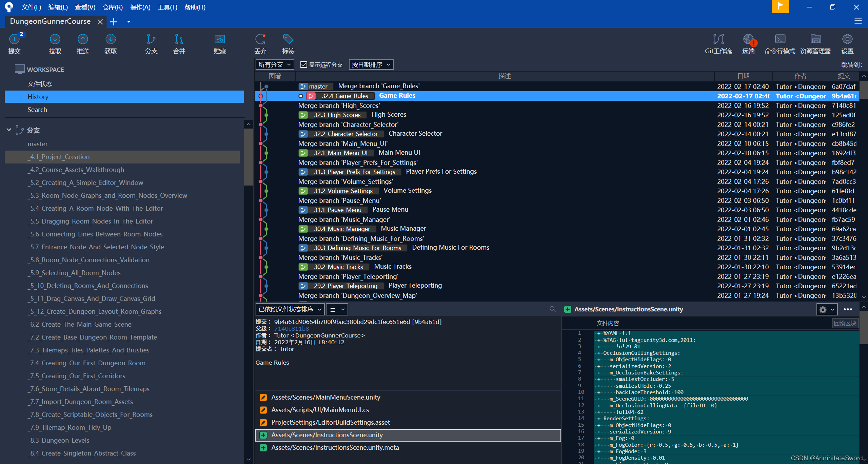Open the Repository (仓库) menu

pyautogui.click(x=113, y=7)
